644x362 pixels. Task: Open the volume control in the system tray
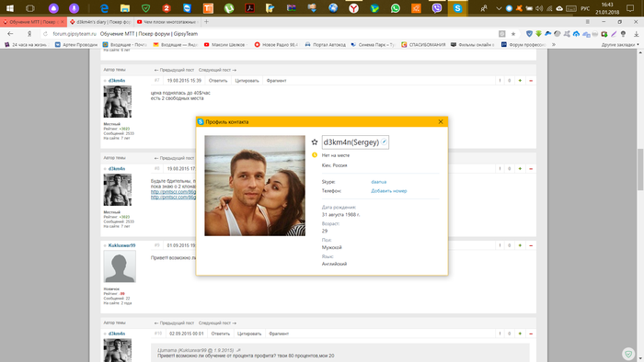tap(539, 8)
